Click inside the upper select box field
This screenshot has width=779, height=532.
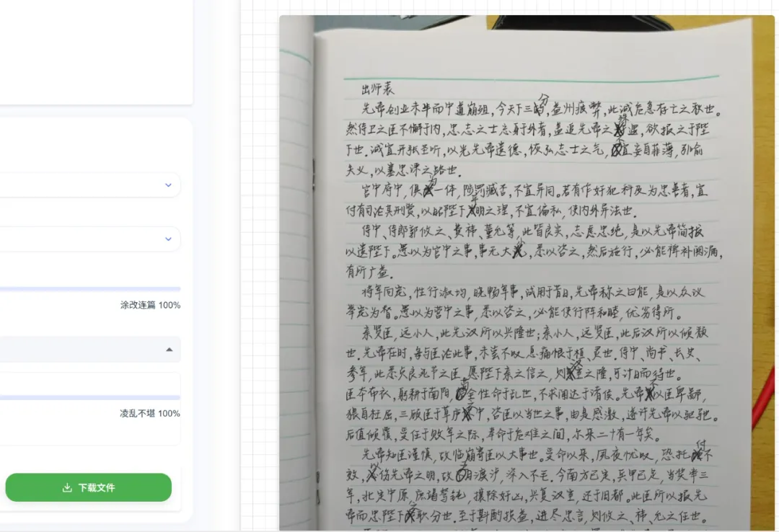(x=89, y=185)
